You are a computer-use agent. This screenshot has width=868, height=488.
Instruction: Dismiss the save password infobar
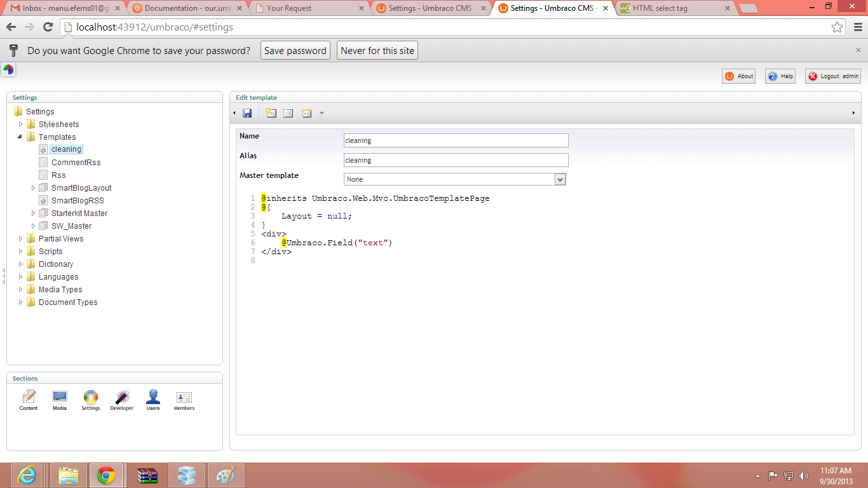click(x=858, y=50)
